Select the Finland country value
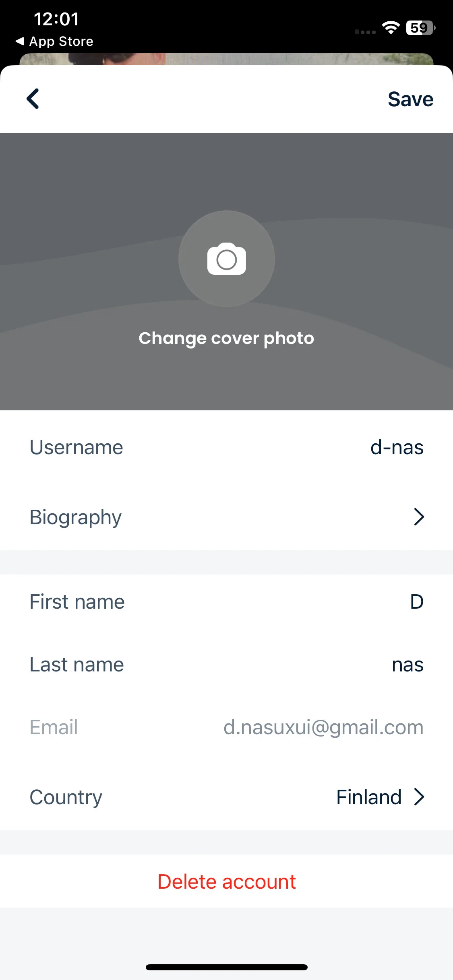 point(369,797)
